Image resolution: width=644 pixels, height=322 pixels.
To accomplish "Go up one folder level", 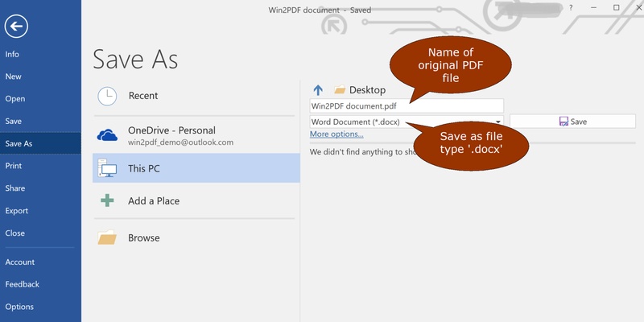I will [x=318, y=90].
